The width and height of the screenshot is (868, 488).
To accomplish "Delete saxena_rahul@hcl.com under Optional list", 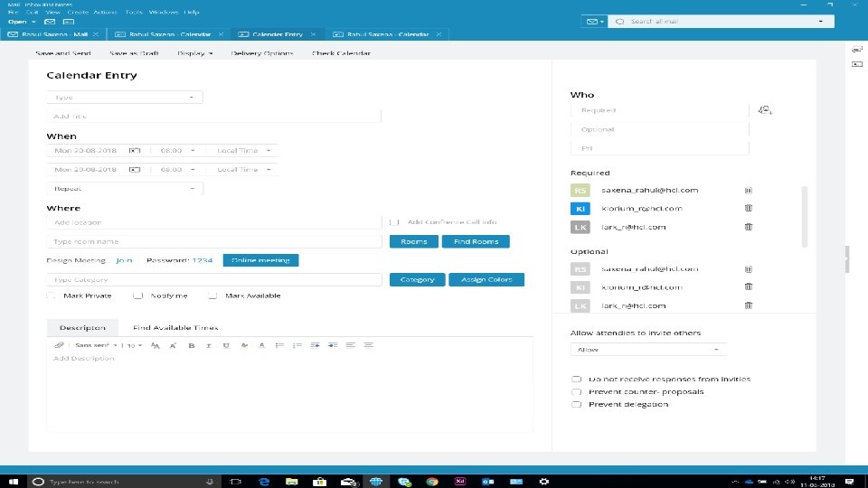I will (749, 269).
